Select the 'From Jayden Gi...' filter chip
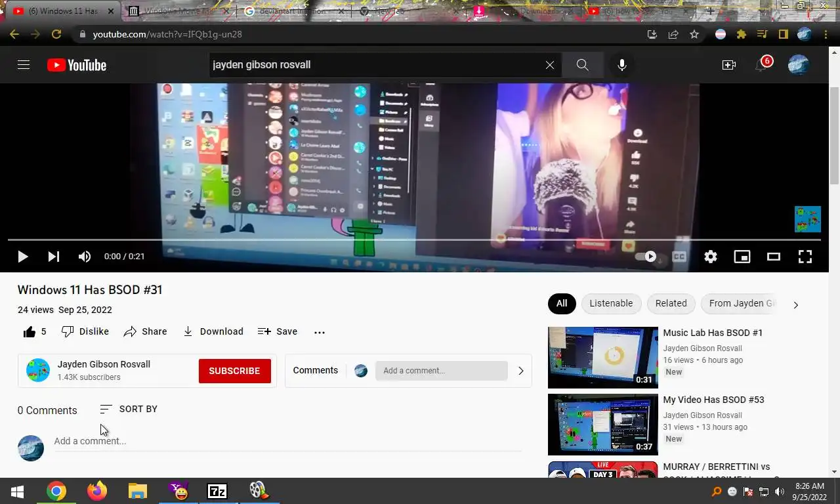This screenshot has height=504, width=840. tap(738, 303)
